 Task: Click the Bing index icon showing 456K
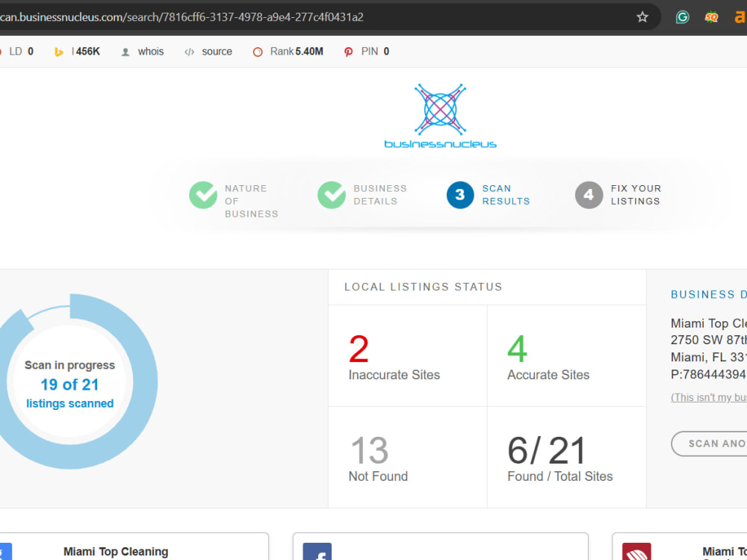[x=77, y=52]
